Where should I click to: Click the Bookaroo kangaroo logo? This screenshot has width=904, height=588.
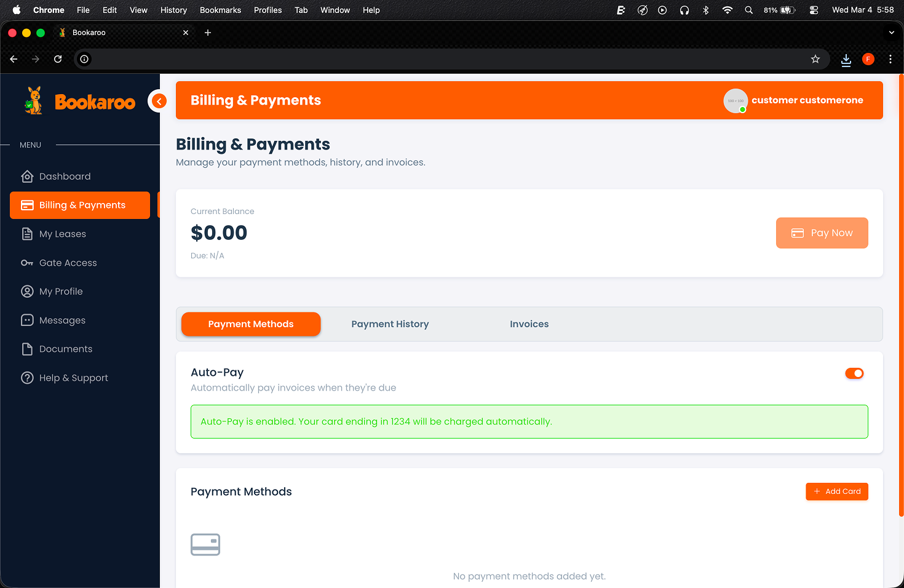(x=33, y=100)
